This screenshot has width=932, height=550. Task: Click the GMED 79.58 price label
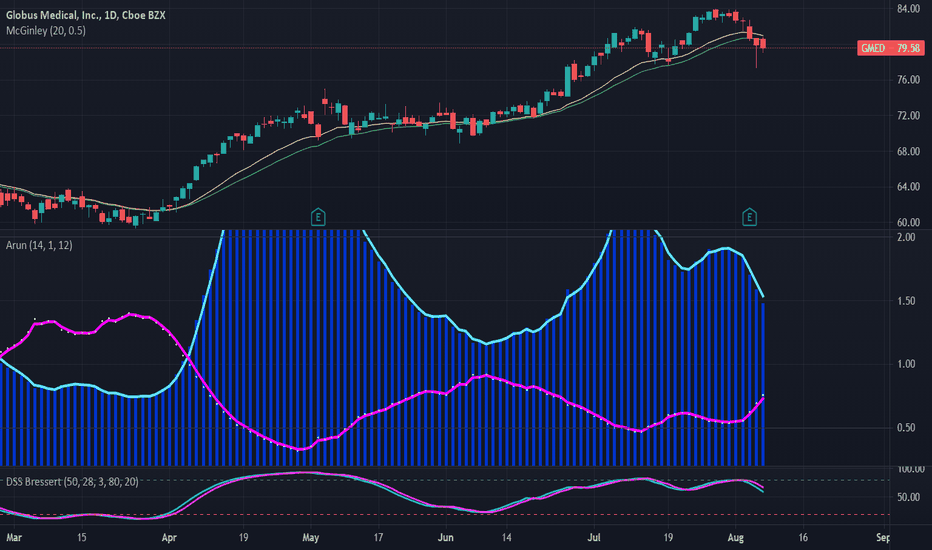(890, 48)
